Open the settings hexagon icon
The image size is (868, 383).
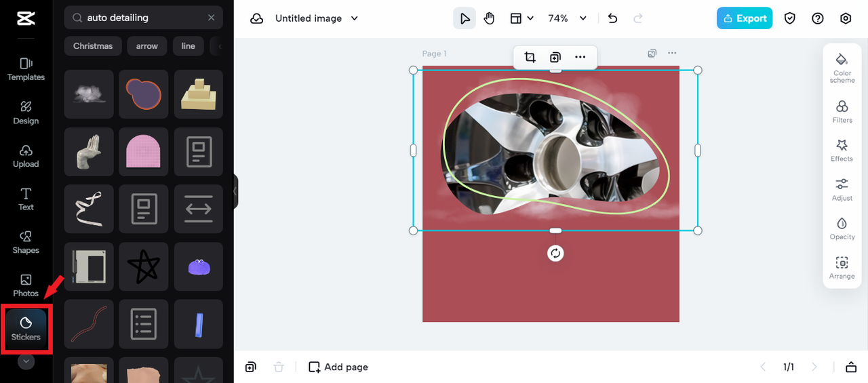coord(846,18)
